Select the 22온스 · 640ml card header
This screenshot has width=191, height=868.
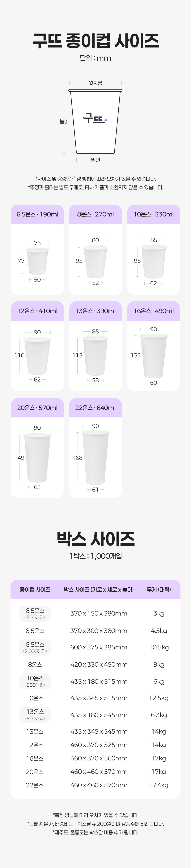point(95,408)
